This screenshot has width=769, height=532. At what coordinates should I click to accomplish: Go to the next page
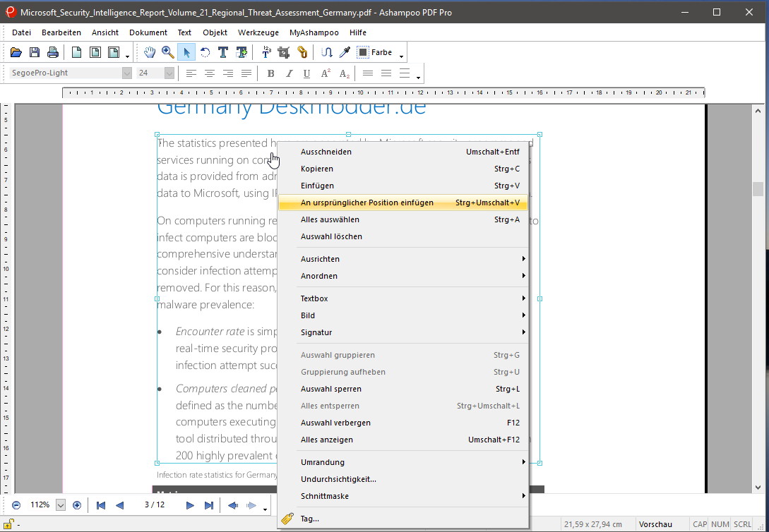coord(190,505)
